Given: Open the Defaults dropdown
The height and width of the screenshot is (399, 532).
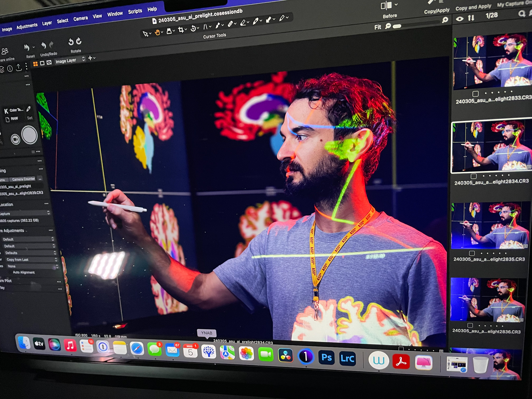Looking at the screenshot, I should point(31,253).
